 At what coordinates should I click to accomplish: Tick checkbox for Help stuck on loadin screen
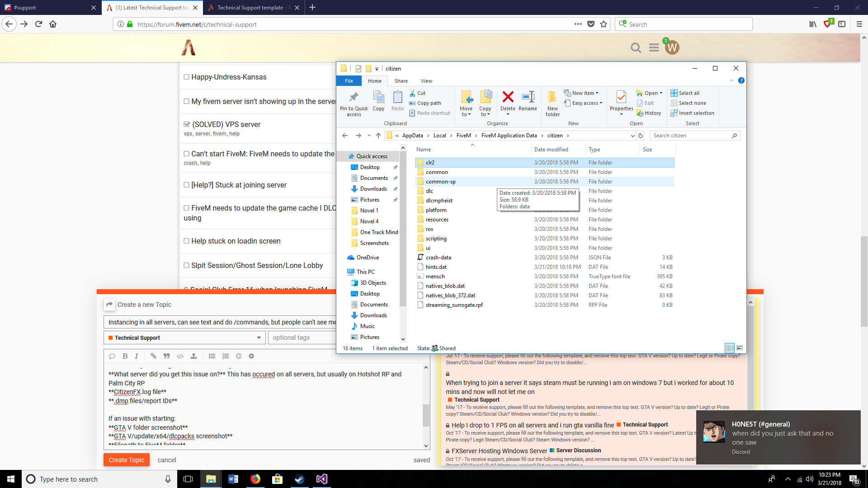coord(186,241)
